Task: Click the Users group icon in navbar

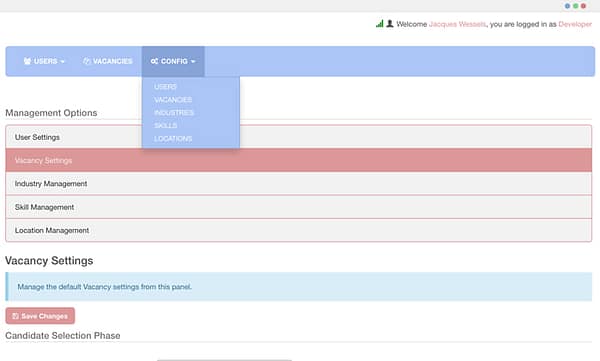Action: 27,61
